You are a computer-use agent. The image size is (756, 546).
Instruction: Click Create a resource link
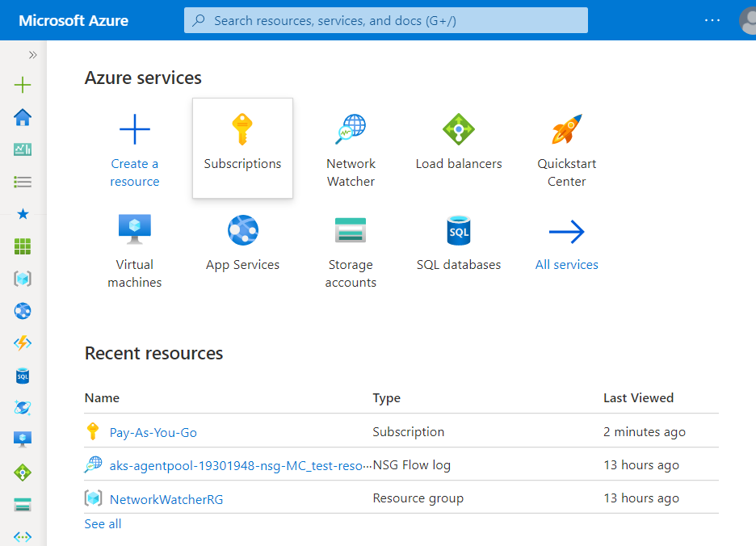pos(135,172)
